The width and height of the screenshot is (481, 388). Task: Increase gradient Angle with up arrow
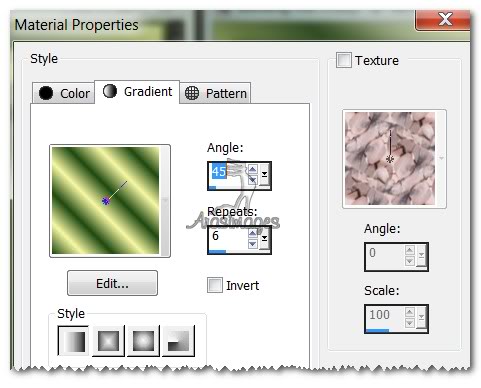(253, 169)
